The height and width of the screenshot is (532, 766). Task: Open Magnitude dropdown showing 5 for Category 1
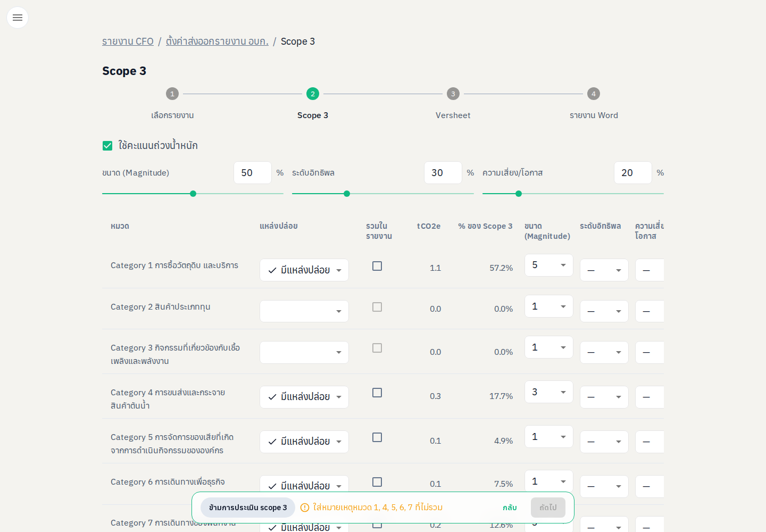[549, 265]
